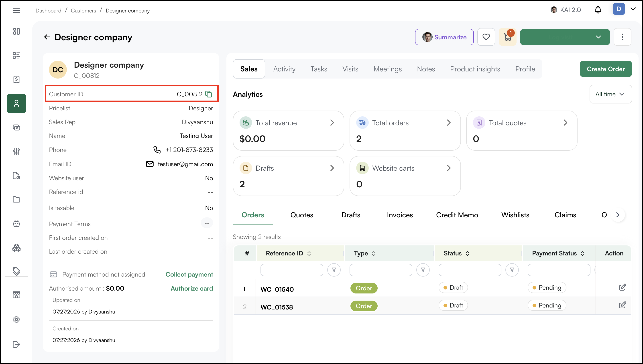The width and height of the screenshot is (643, 364).
Task: Switch to the Tasks tab
Action: (x=319, y=69)
